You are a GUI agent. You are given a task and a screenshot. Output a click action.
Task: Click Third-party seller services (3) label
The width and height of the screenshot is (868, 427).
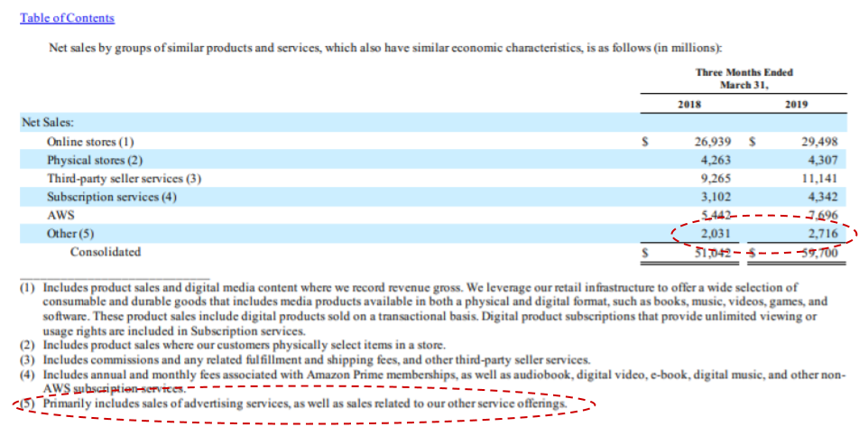[124, 179]
